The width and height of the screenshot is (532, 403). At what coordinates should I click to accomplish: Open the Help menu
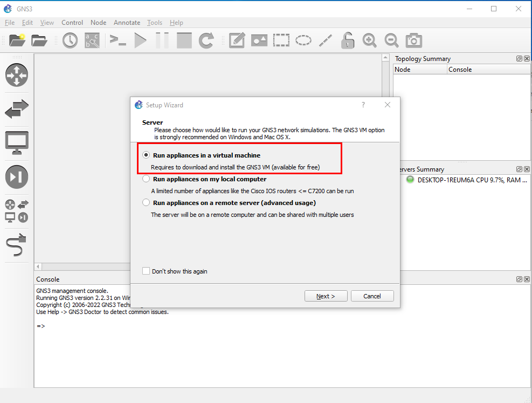click(x=176, y=23)
